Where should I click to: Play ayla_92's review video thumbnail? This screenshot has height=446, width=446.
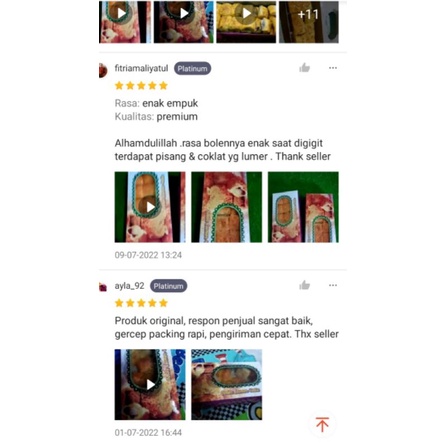(150, 384)
